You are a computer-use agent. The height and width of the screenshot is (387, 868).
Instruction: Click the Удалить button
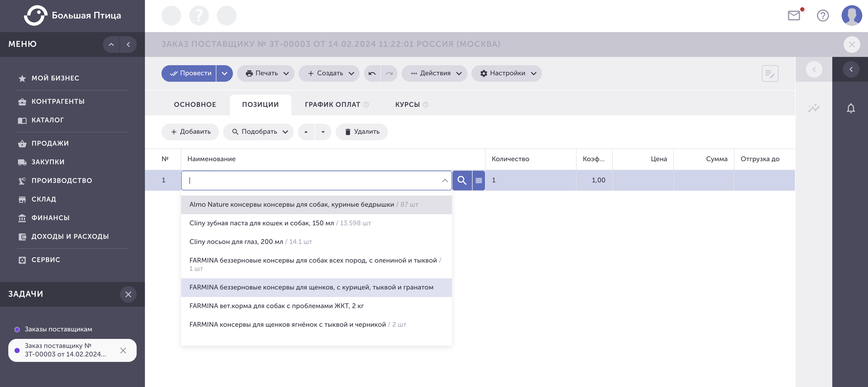tap(362, 132)
